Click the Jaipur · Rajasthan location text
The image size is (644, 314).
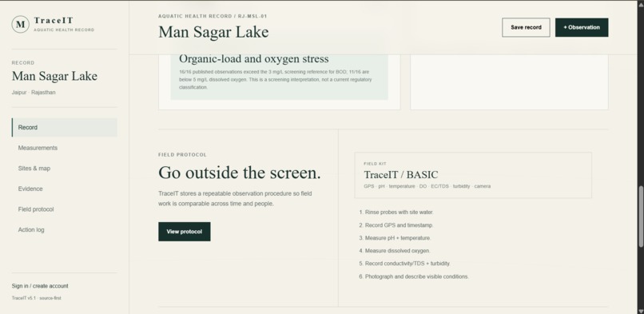coord(34,93)
